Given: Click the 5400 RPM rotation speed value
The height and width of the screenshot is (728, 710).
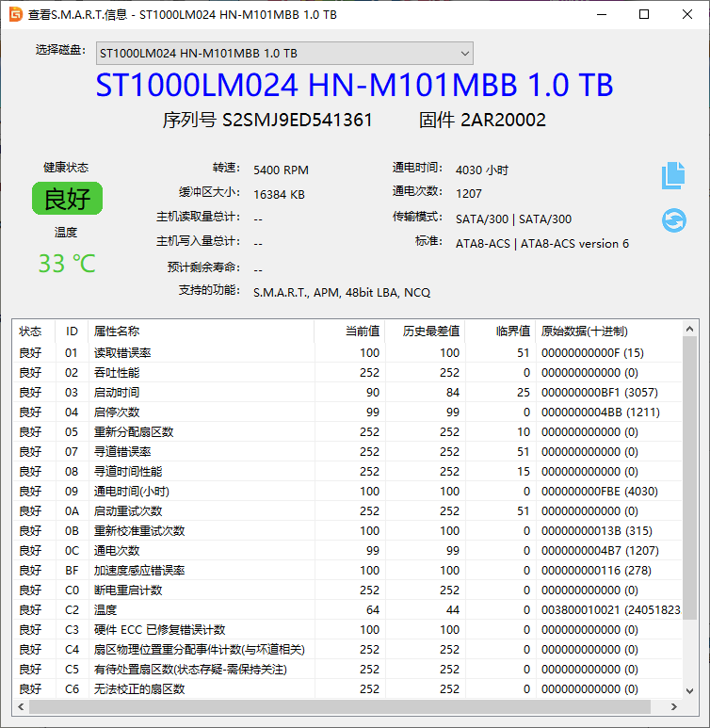Looking at the screenshot, I should pos(281,170).
